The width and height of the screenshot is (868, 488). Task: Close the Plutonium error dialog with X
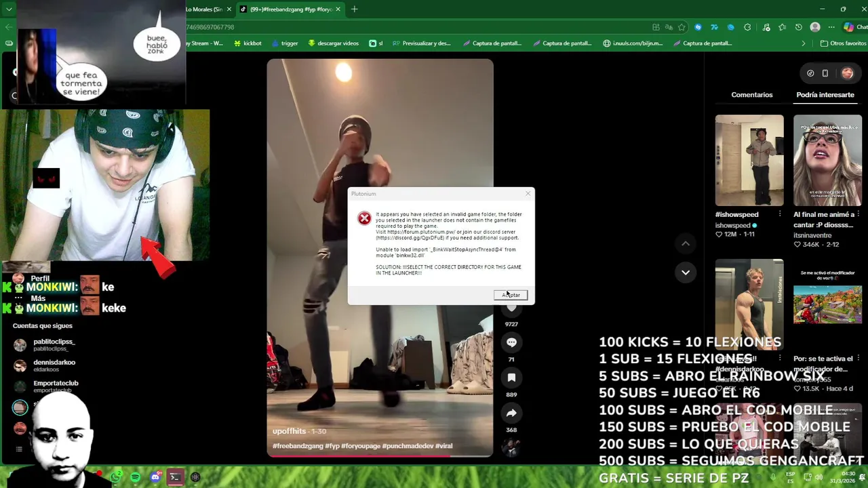(528, 194)
